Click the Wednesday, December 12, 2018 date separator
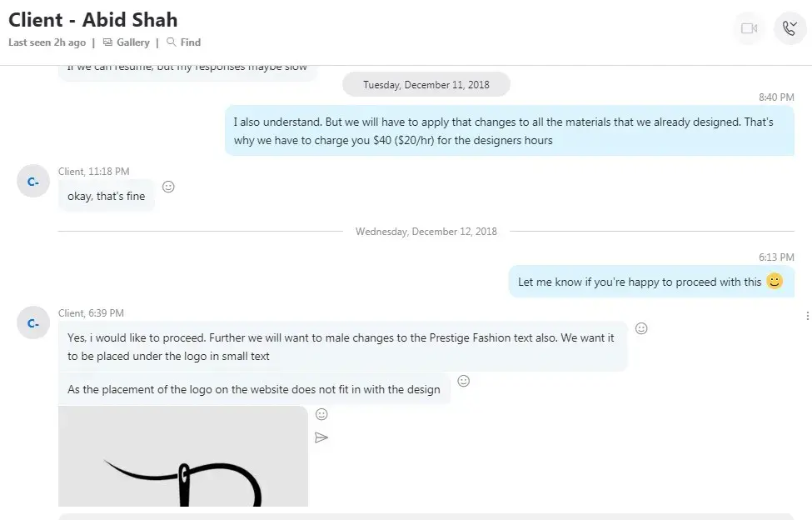This screenshot has width=812, height=520. pos(426,232)
